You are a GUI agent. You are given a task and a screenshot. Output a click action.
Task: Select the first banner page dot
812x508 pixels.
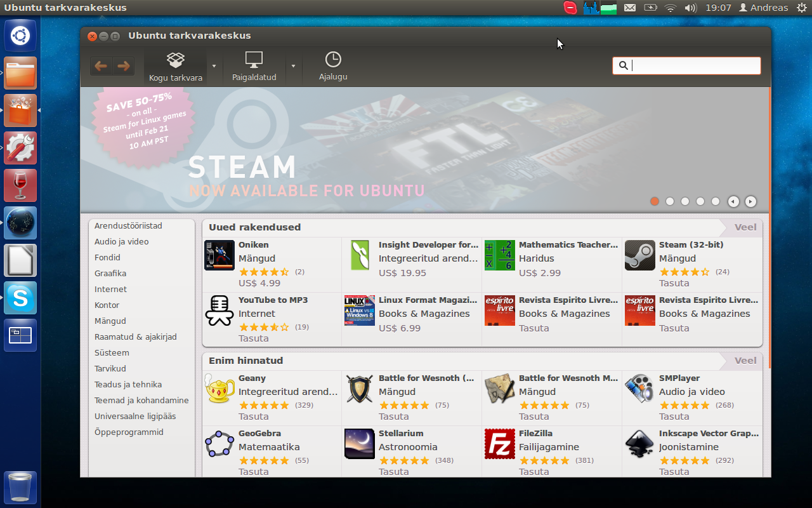655,201
